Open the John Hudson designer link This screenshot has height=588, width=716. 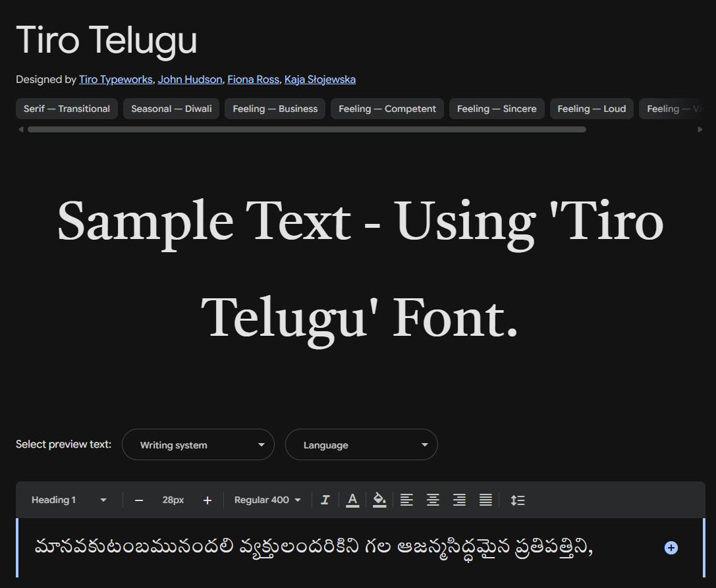point(190,80)
